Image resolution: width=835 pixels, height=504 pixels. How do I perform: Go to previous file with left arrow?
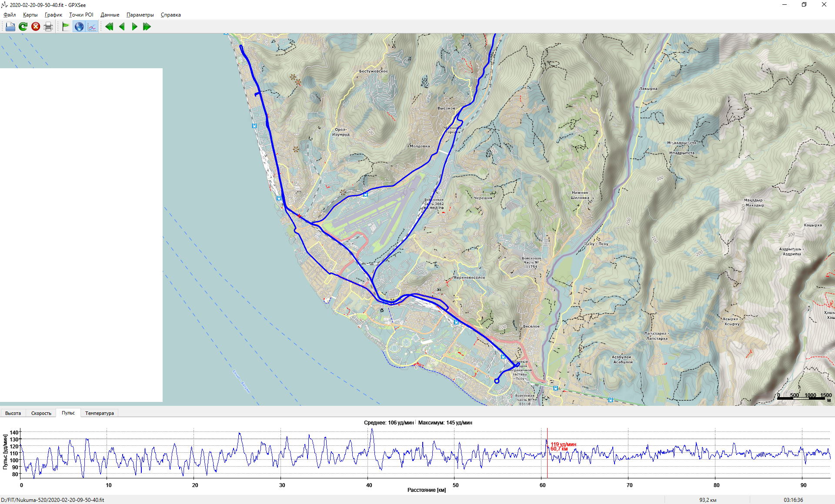(122, 27)
